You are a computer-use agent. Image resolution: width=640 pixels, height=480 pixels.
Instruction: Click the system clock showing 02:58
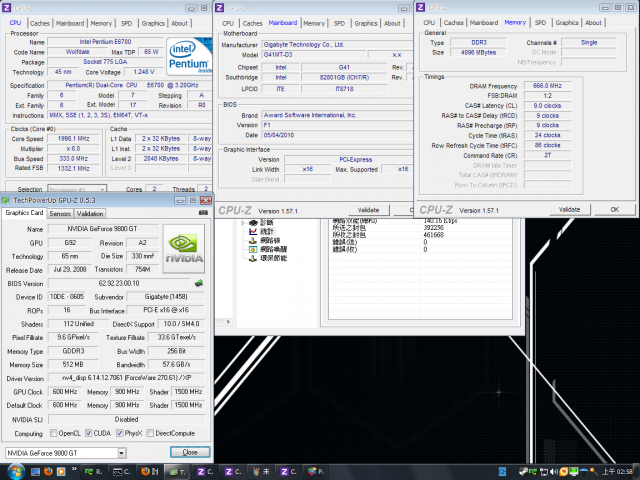tap(618, 472)
